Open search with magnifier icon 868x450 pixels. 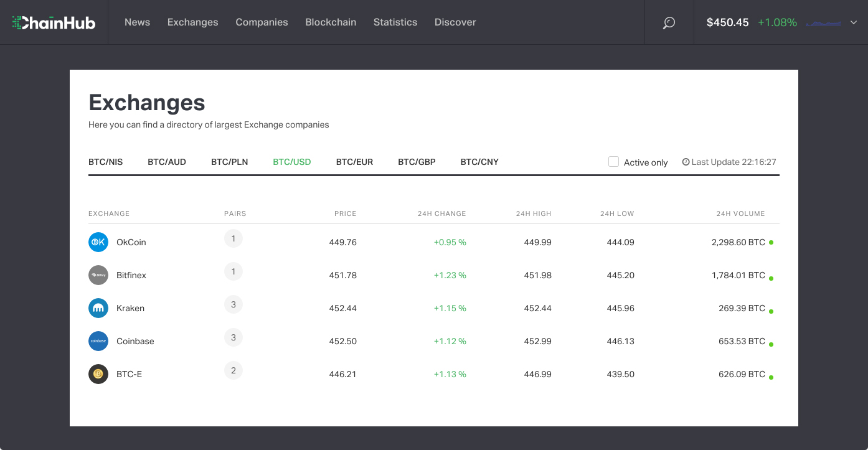point(669,23)
